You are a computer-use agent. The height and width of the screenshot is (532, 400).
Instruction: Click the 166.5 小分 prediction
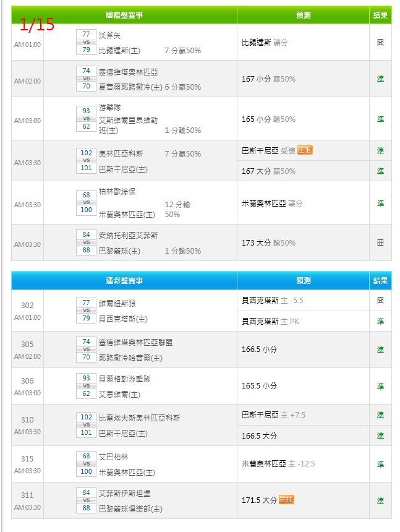pos(259,350)
